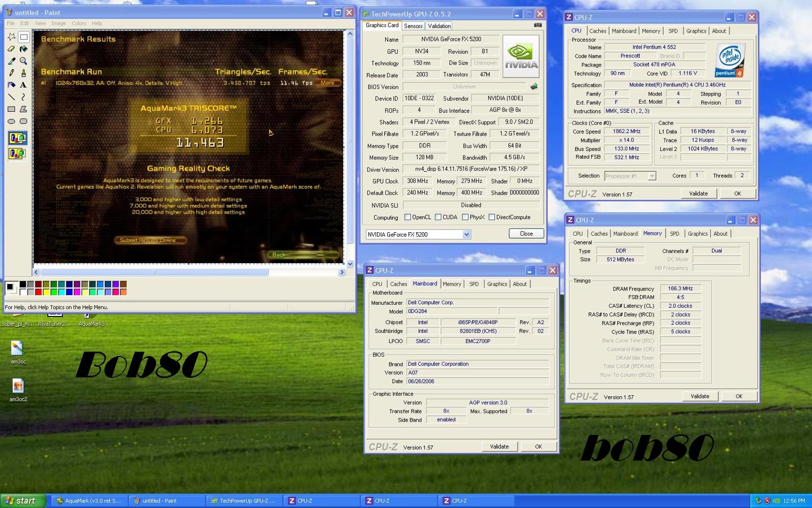Click OK in CPU-Z window showing memory Timings
This screenshot has height=508, width=812.
tap(739, 396)
